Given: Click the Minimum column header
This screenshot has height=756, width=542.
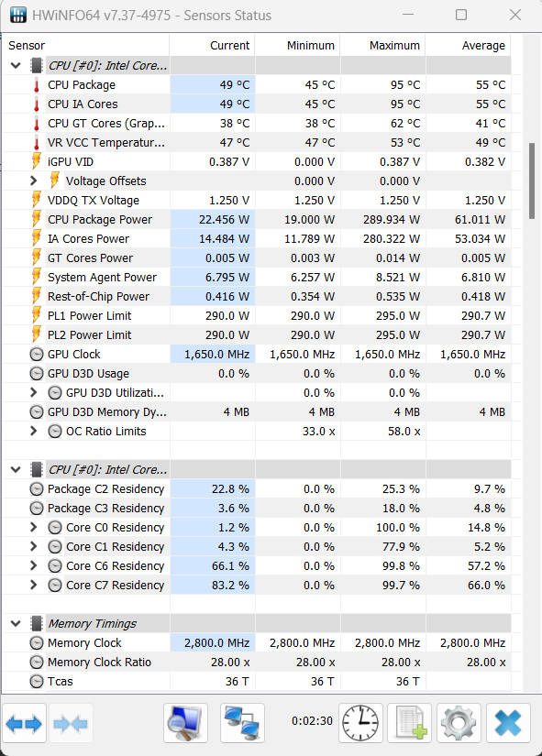Looking at the screenshot, I should point(298,45).
